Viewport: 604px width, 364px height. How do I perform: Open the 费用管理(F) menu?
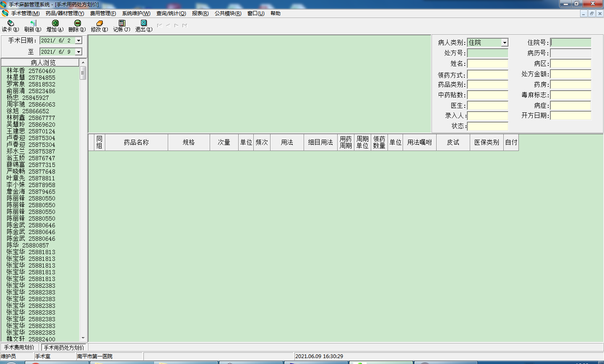coord(103,13)
